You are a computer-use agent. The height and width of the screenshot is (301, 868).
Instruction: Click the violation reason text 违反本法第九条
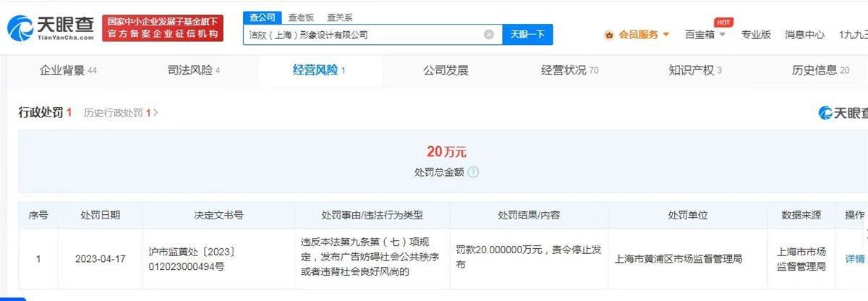370,258
